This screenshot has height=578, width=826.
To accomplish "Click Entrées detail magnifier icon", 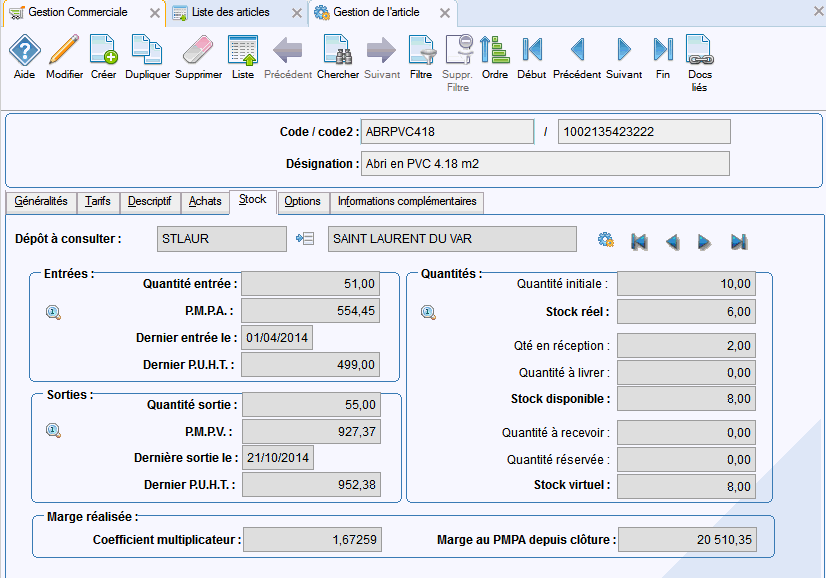I will click(53, 312).
